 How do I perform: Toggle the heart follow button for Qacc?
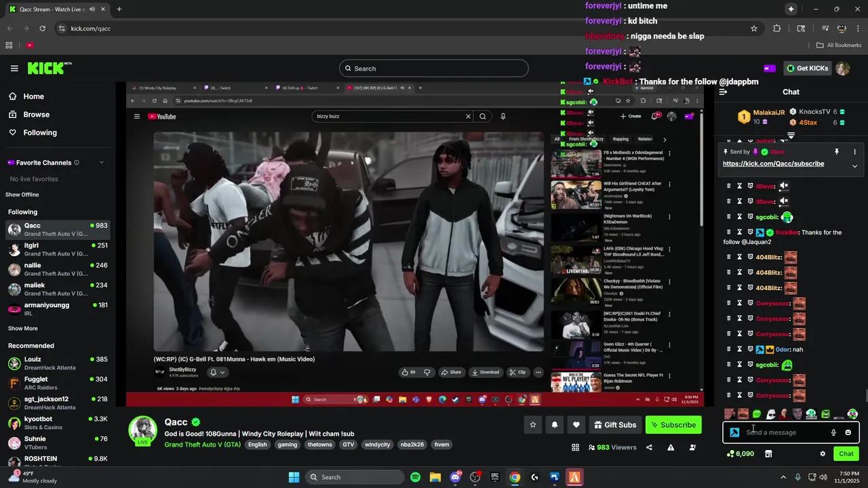[x=576, y=425]
